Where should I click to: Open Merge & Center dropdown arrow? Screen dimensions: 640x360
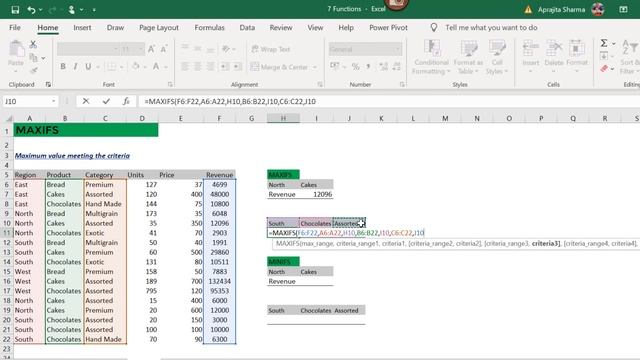click(315, 67)
